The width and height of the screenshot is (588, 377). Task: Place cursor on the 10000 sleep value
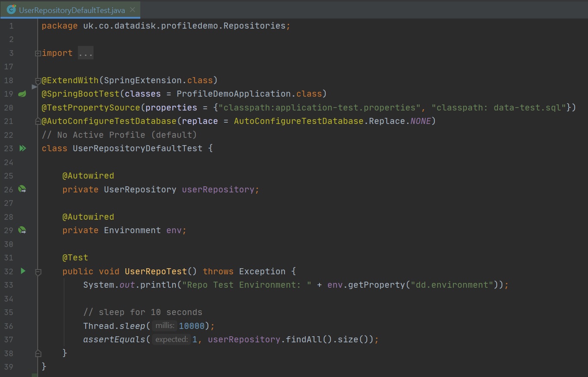[x=191, y=326]
